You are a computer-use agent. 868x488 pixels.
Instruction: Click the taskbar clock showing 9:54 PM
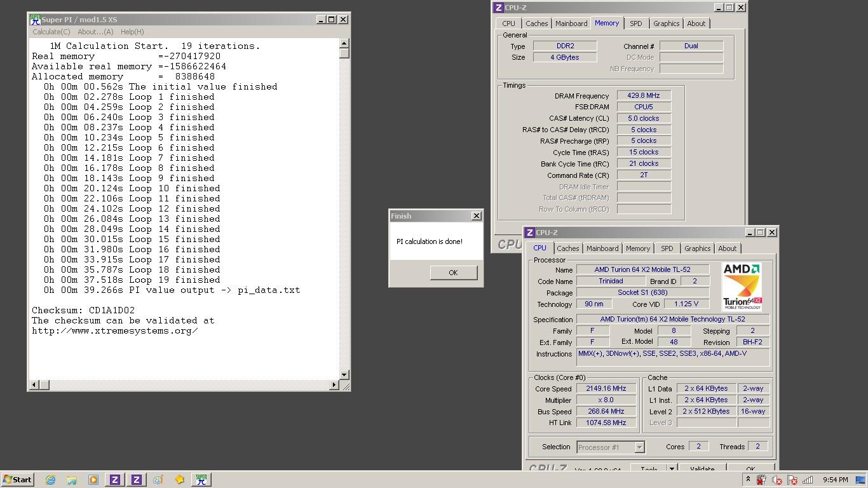coord(835,480)
